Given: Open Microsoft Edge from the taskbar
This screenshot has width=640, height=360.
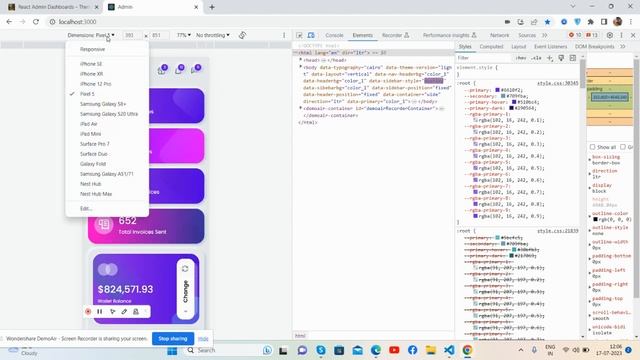Looking at the screenshot, I should [376, 350].
